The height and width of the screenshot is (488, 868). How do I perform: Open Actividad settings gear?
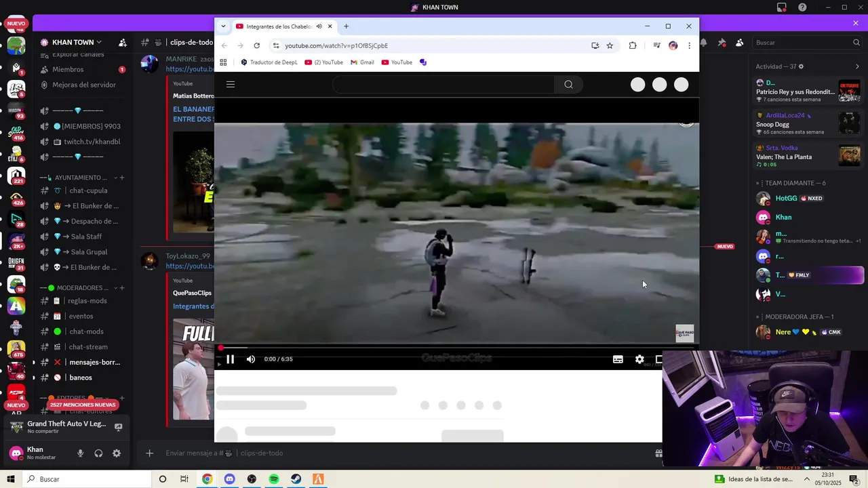tap(801, 66)
